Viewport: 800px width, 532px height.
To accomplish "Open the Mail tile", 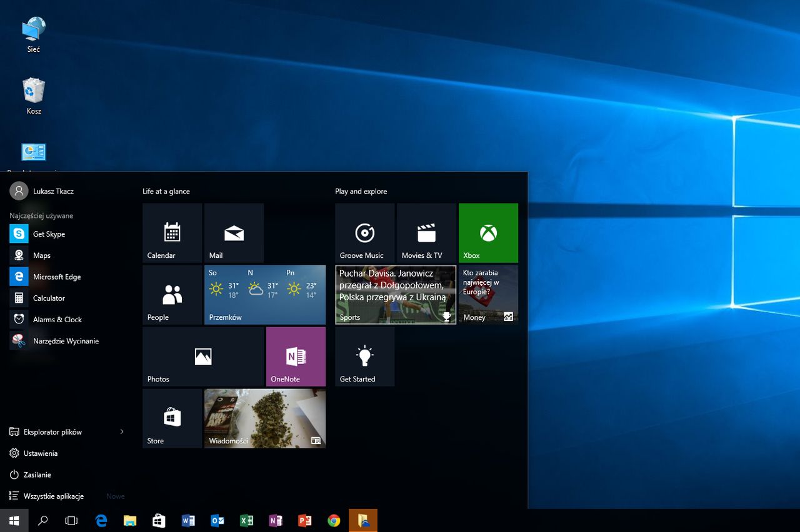I will tap(234, 233).
